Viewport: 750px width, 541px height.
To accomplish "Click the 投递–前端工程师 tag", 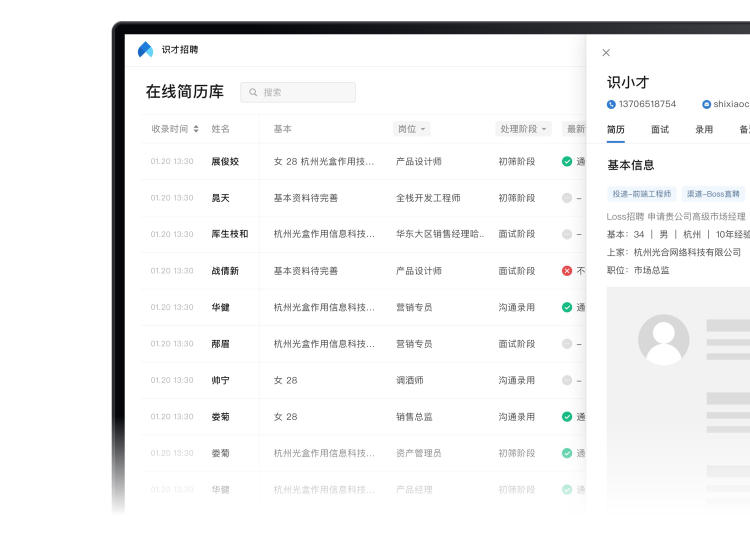I will point(641,194).
